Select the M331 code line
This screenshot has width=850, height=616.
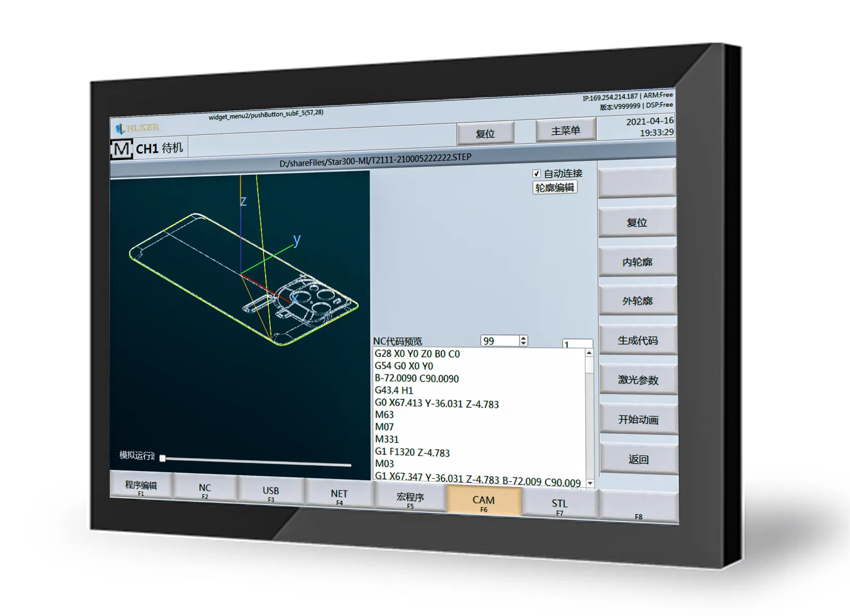click(x=387, y=439)
